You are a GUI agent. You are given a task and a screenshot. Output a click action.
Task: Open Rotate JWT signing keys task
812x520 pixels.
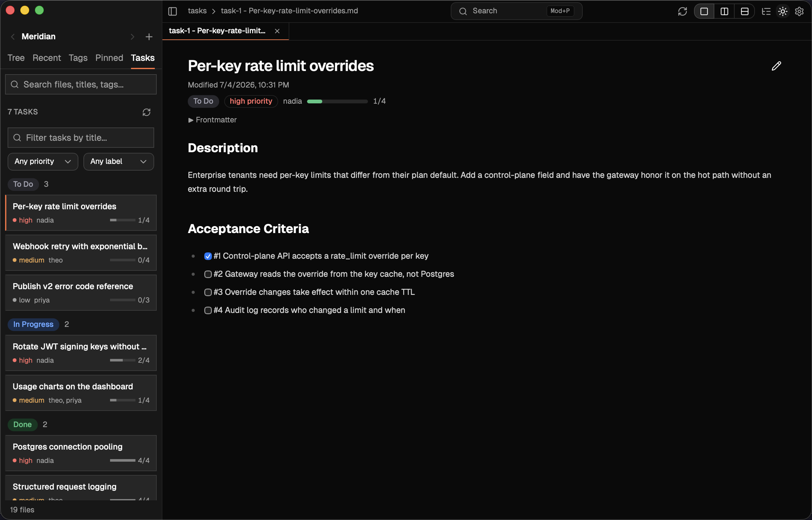(x=81, y=353)
